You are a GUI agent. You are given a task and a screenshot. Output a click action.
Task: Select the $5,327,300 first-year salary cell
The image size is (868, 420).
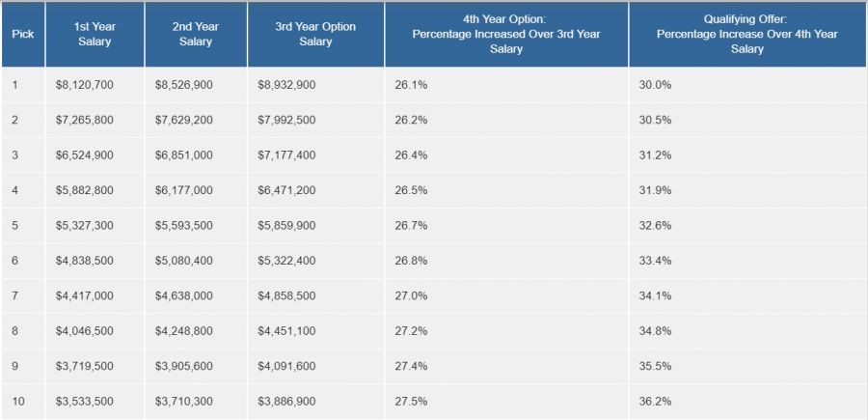[85, 225]
